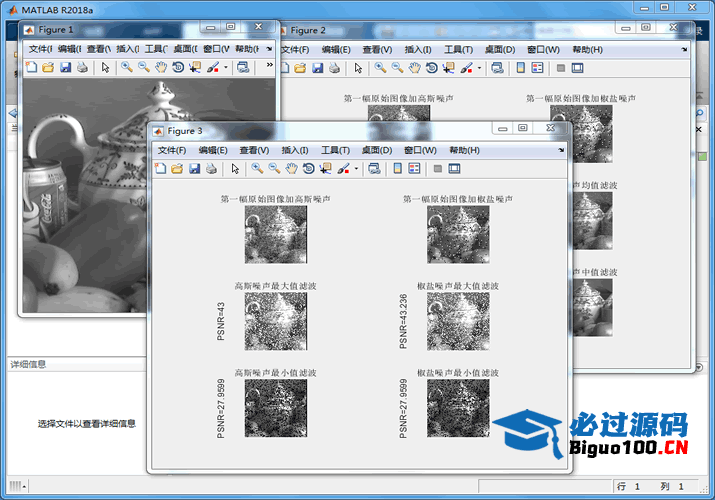Click Open File icon in Figure 1 toolbar
Viewport: 715px width, 500px height.
[48, 67]
